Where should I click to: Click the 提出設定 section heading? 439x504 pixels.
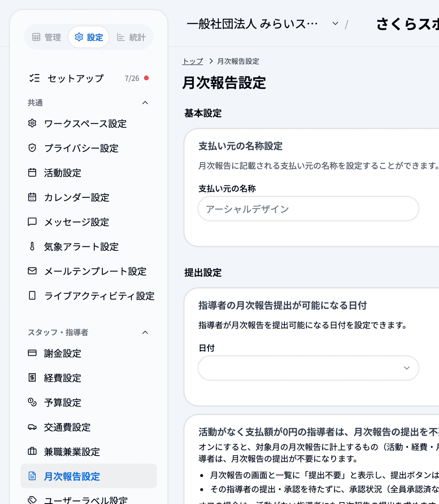pyautogui.click(x=203, y=272)
